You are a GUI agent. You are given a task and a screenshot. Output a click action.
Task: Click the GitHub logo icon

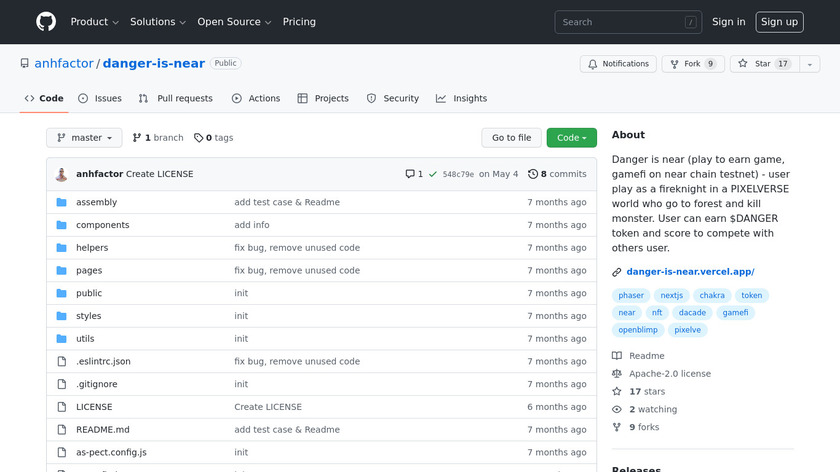(46, 22)
